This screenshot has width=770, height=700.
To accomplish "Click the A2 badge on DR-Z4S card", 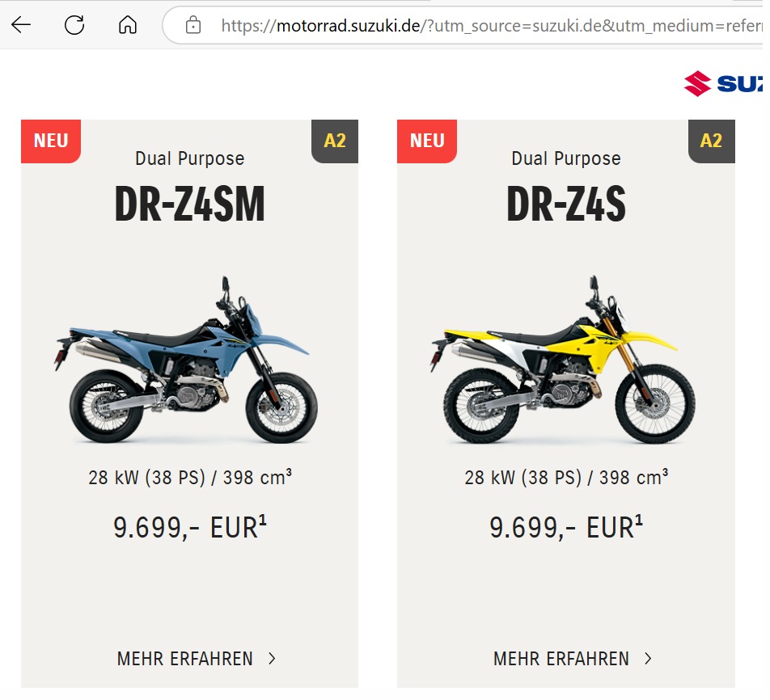I will pos(711,141).
